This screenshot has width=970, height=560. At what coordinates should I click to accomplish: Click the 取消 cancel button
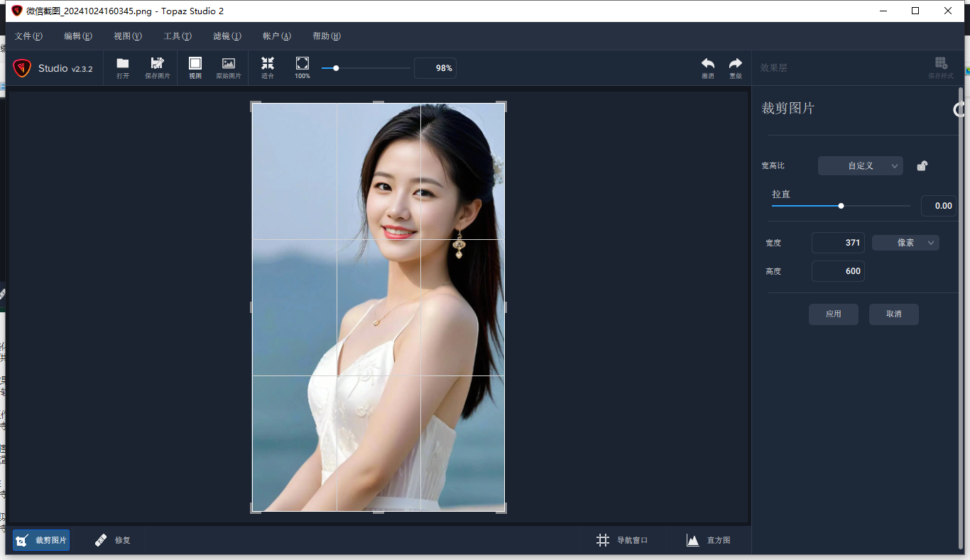(x=894, y=314)
